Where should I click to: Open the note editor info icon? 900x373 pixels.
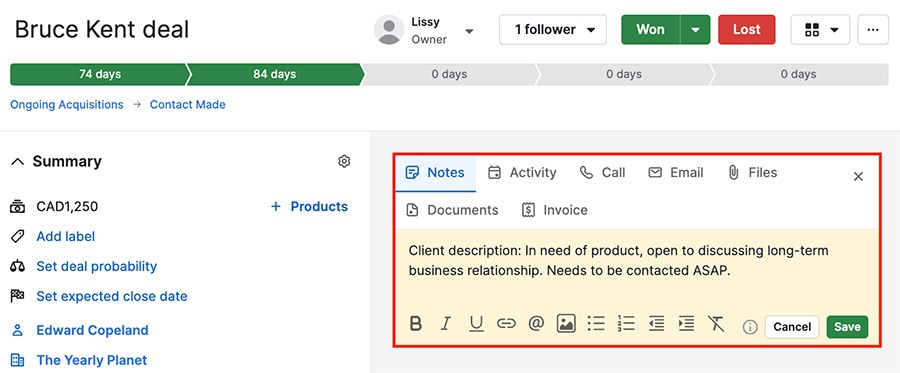point(750,327)
